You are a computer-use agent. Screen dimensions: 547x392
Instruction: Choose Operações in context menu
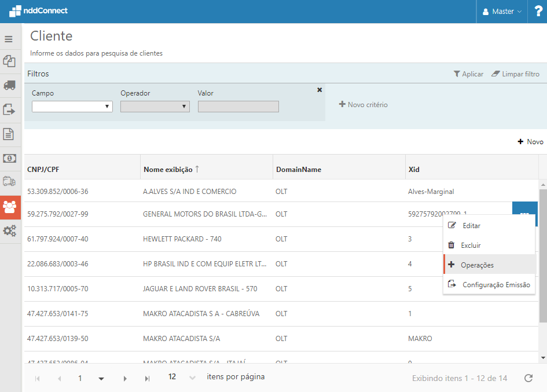click(477, 265)
